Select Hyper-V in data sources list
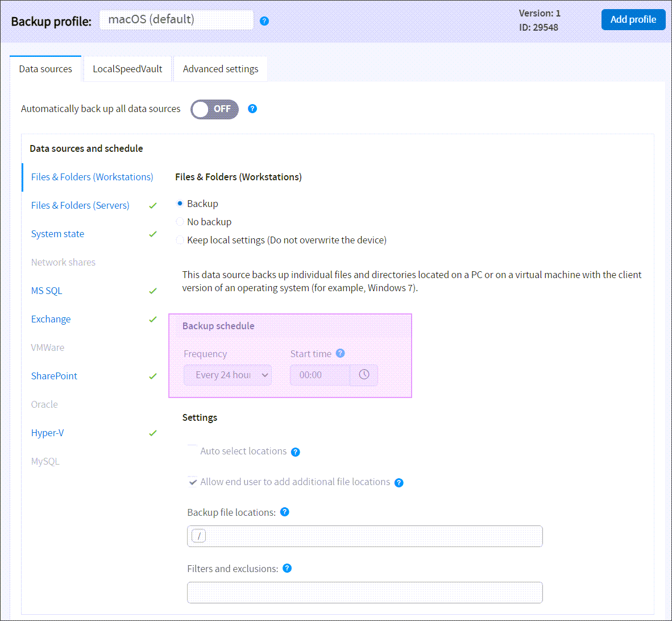This screenshot has width=672, height=621. [x=47, y=433]
